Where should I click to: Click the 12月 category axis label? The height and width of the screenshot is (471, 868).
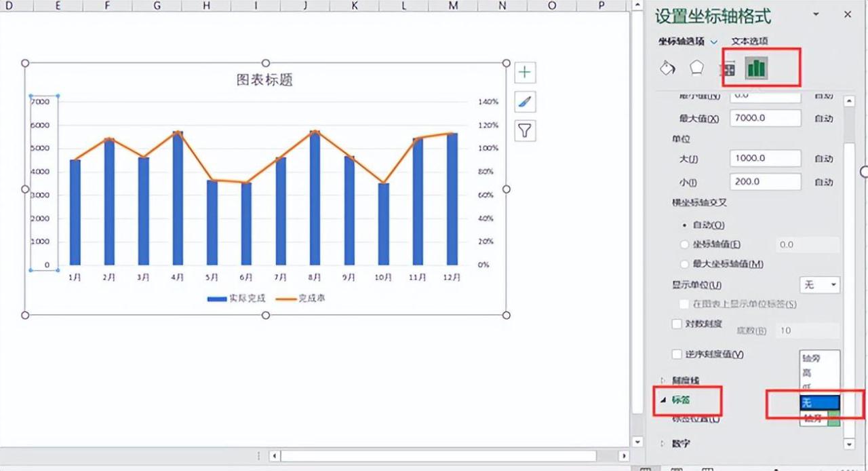point(452,277)
